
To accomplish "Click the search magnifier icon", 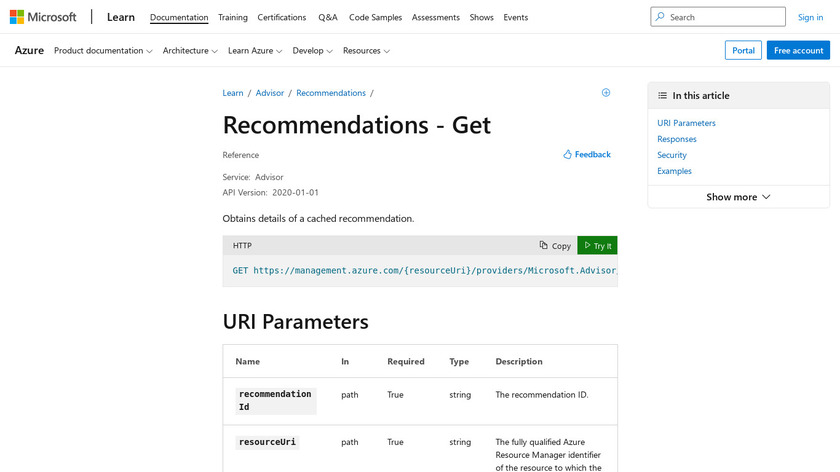I will pyautogui.click(x=661, y=17).
